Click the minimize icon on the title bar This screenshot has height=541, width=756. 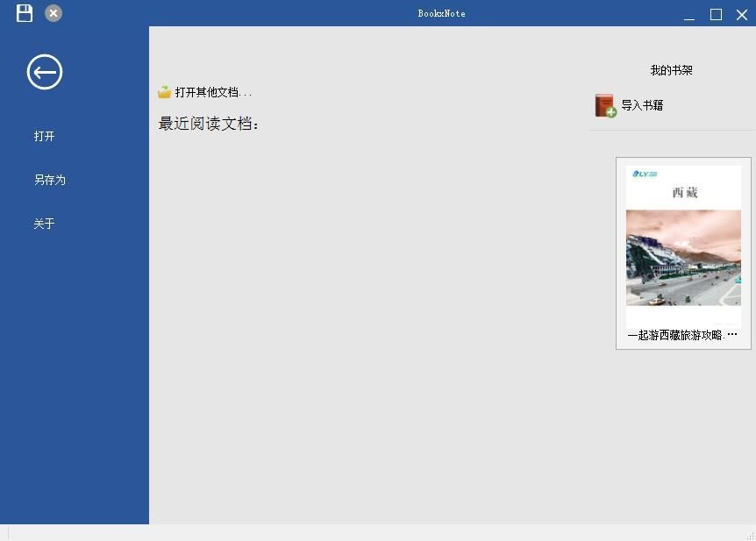pos(689,16)
